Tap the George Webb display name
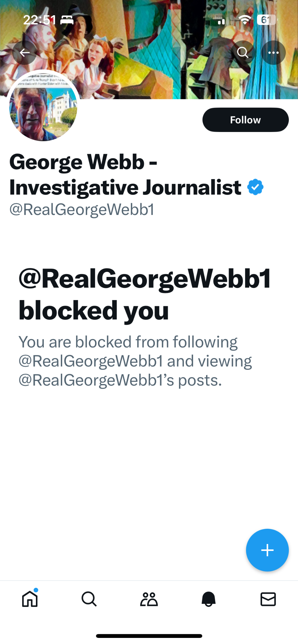Image resolution: width=298 pixels, height=644 pixels. coord(125,174)
